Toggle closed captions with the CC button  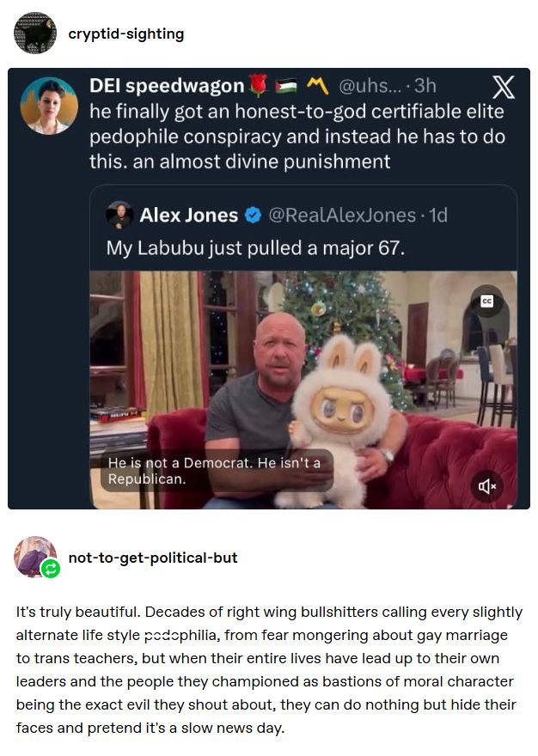click(x=486, y=301)
